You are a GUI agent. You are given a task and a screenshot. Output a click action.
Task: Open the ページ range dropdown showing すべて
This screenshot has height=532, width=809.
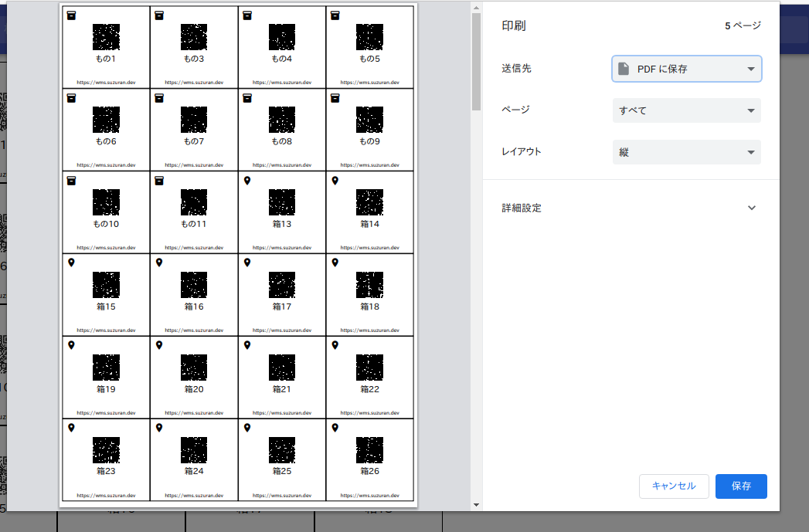click(x=687, y=110)
